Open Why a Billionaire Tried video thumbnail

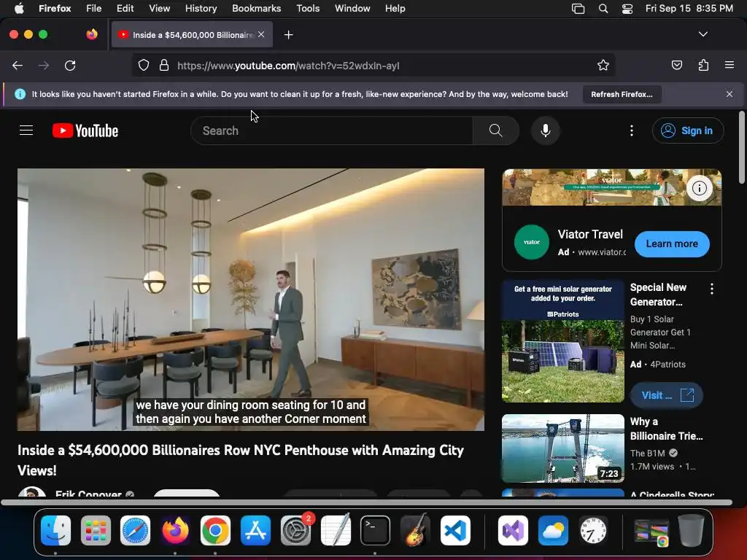(x=563, y=448)
